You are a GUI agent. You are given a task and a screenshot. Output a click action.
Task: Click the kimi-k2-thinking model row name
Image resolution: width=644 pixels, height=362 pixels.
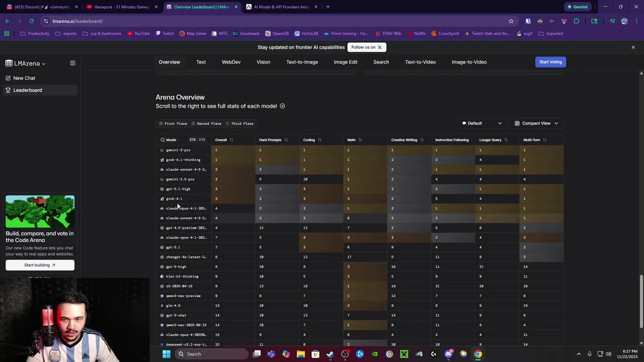[x=182, y=277]
